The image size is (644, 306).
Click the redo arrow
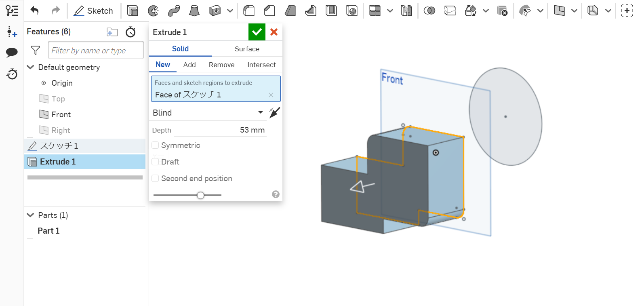pos(56,11)
